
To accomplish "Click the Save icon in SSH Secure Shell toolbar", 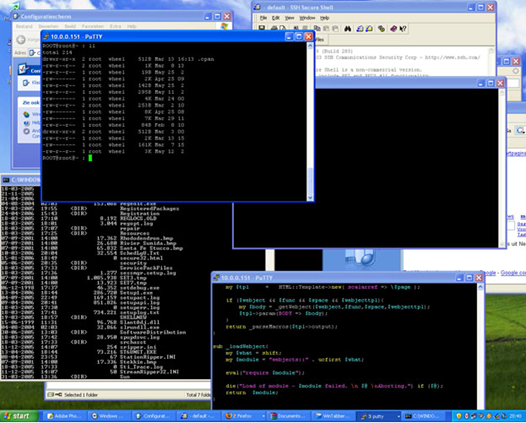I will (x=262, y=29).
